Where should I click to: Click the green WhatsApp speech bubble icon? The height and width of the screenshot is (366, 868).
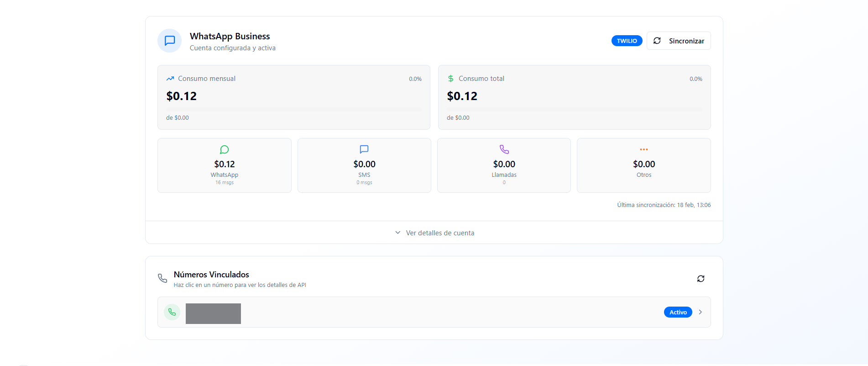tap(225, 149)
